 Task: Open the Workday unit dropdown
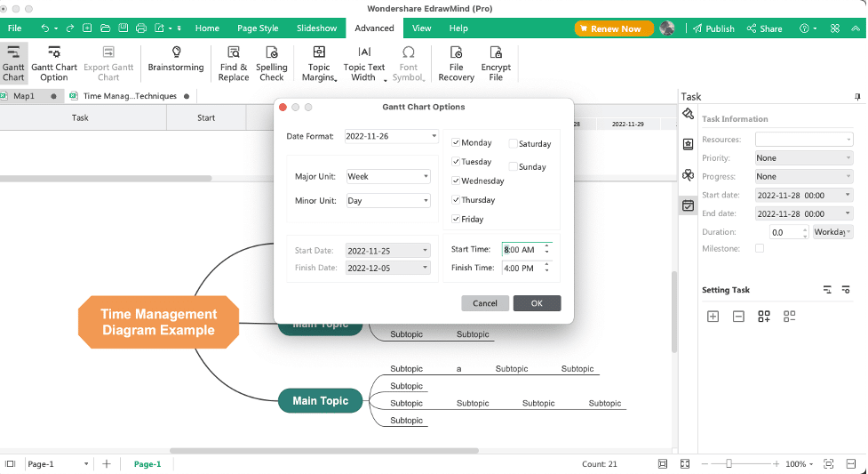832,232
